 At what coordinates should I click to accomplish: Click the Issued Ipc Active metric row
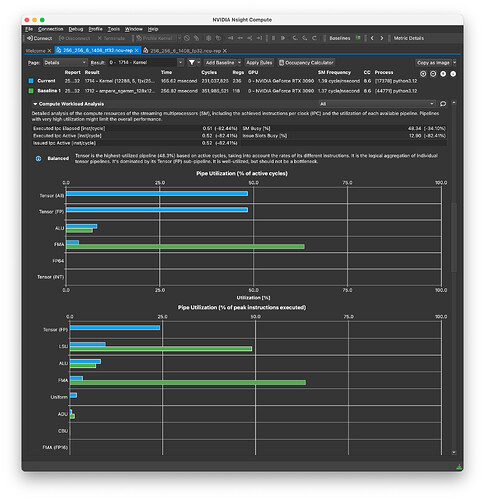[x=135, y=143]
